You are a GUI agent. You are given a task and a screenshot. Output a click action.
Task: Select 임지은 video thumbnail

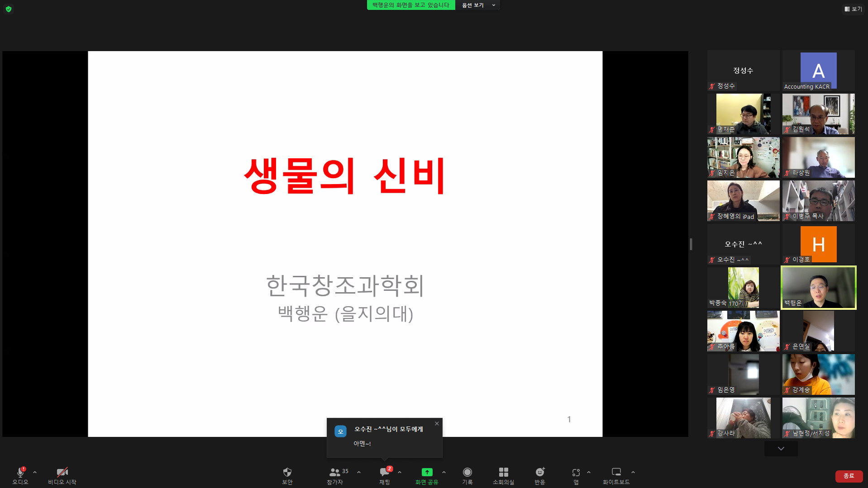pos(744,157)
